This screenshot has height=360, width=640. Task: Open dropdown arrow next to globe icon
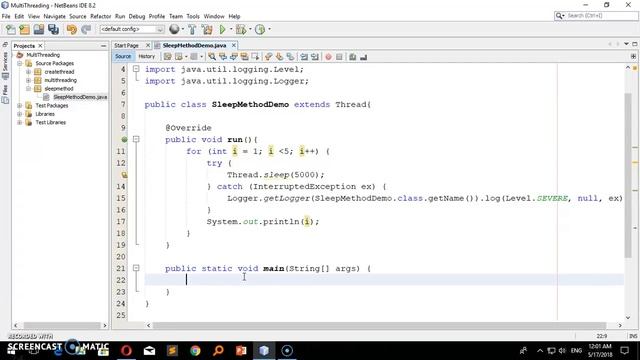[x=182, y=29]
